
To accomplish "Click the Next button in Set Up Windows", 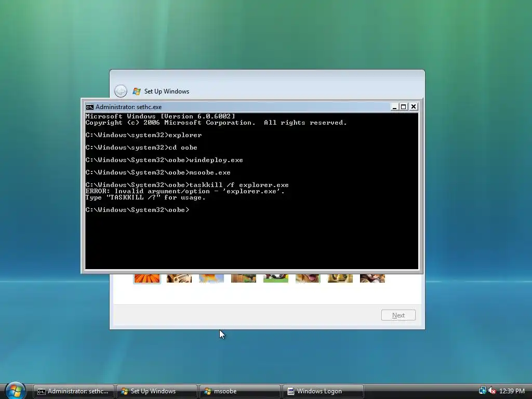I will 398,315.
